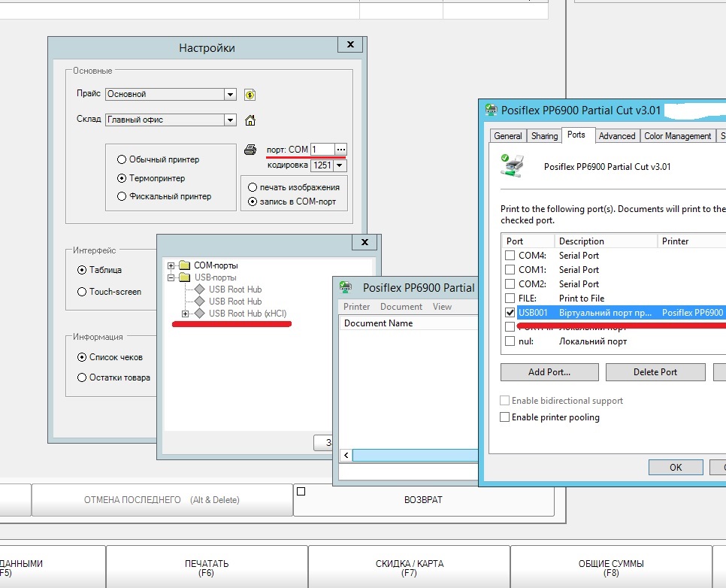Click the ВОЗВРАТ button
The image size is (726, 588).
(x=423, y=500)
